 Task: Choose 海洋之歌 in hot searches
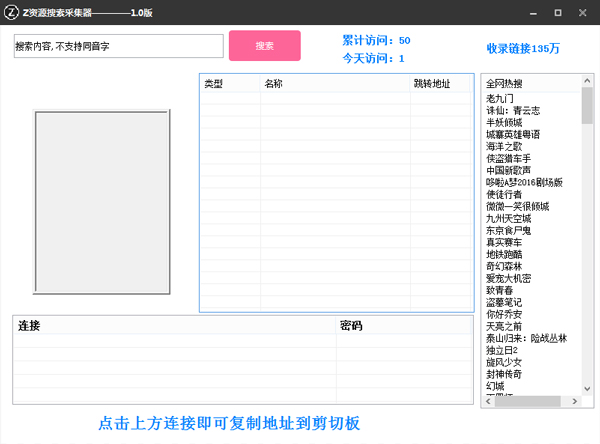(x=504, y=146)
